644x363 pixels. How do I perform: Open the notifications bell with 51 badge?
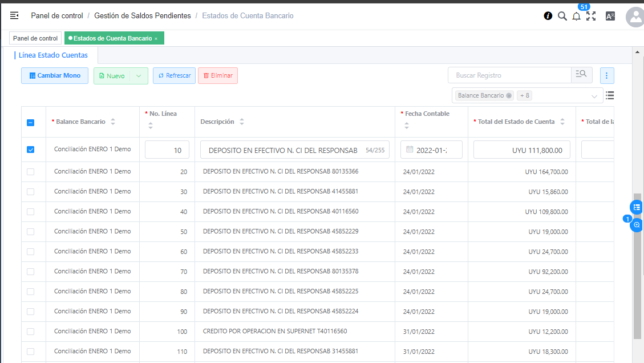tap(576, 16)
